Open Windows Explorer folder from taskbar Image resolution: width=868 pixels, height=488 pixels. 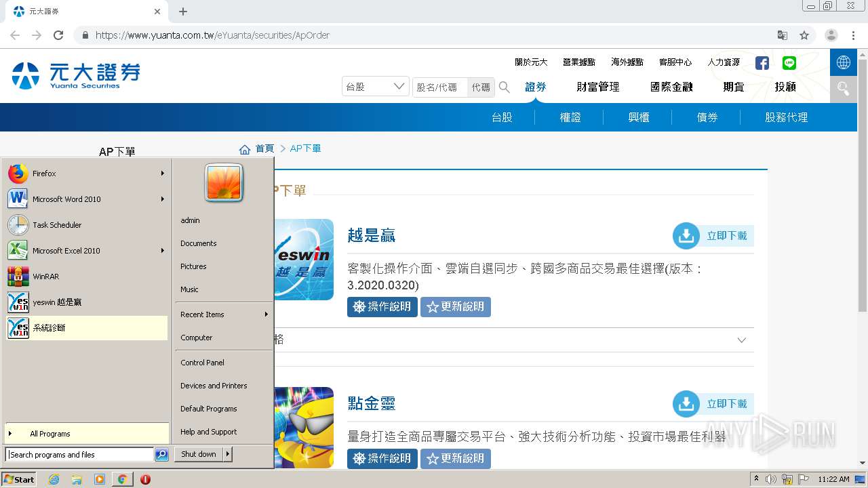click(77, 479)
